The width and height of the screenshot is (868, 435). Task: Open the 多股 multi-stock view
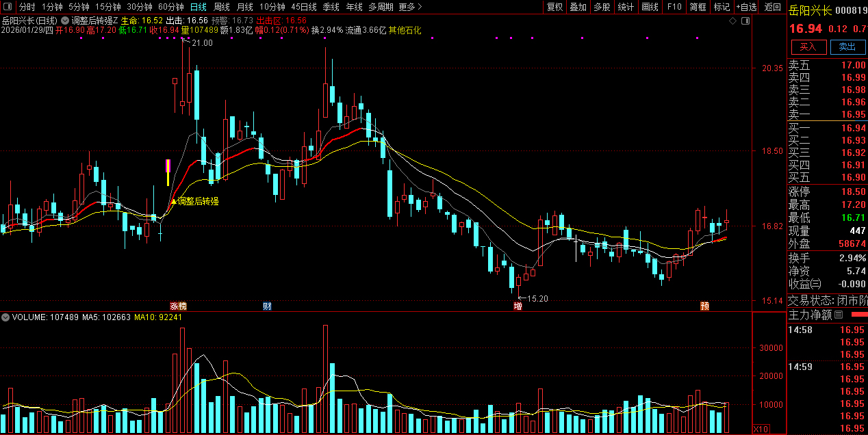tap(602, 7)
